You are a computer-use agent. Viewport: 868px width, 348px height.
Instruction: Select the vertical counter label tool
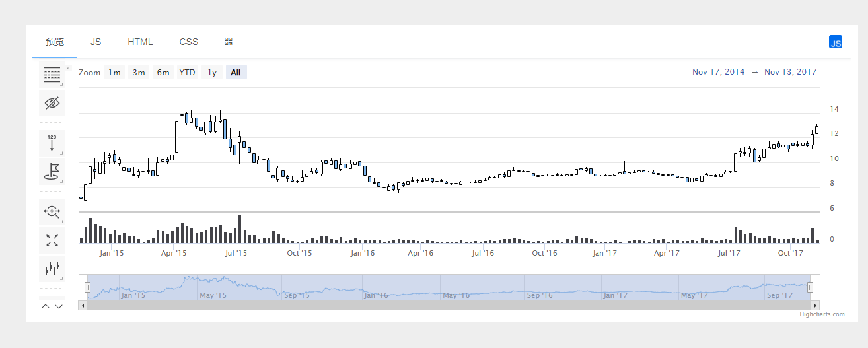point(52,143)
